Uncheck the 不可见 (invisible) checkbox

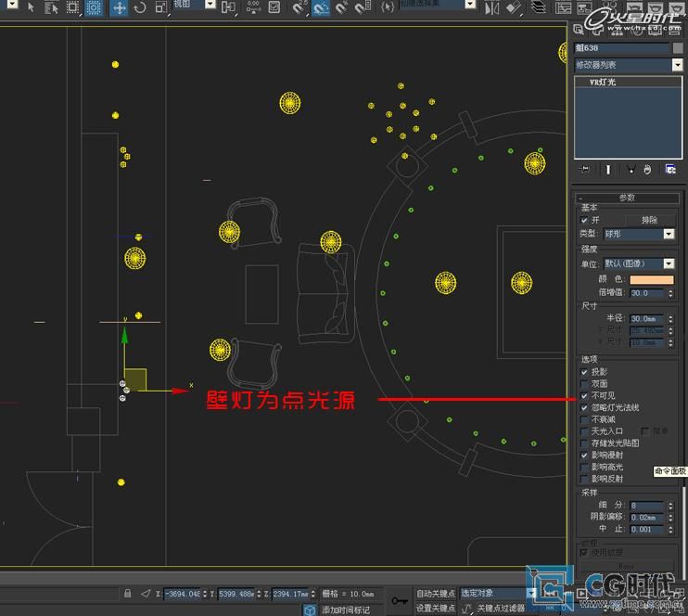[584, 395]
